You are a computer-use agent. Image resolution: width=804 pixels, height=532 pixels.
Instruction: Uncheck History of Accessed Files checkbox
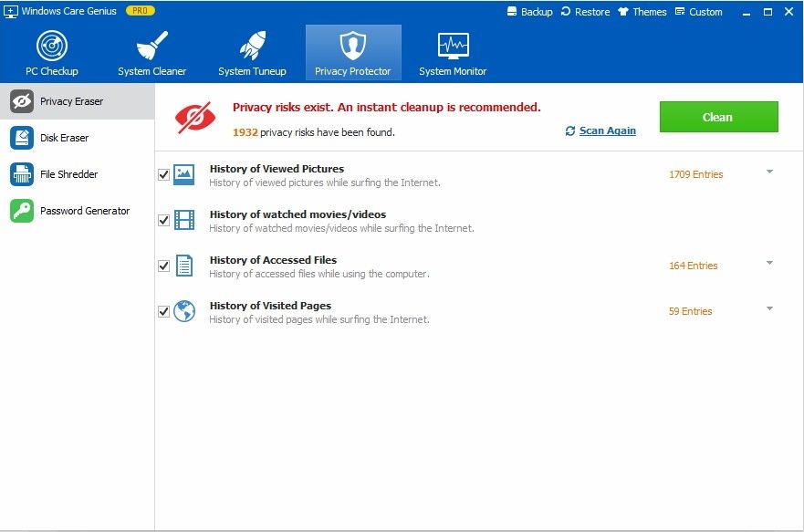tap(163, 266)
